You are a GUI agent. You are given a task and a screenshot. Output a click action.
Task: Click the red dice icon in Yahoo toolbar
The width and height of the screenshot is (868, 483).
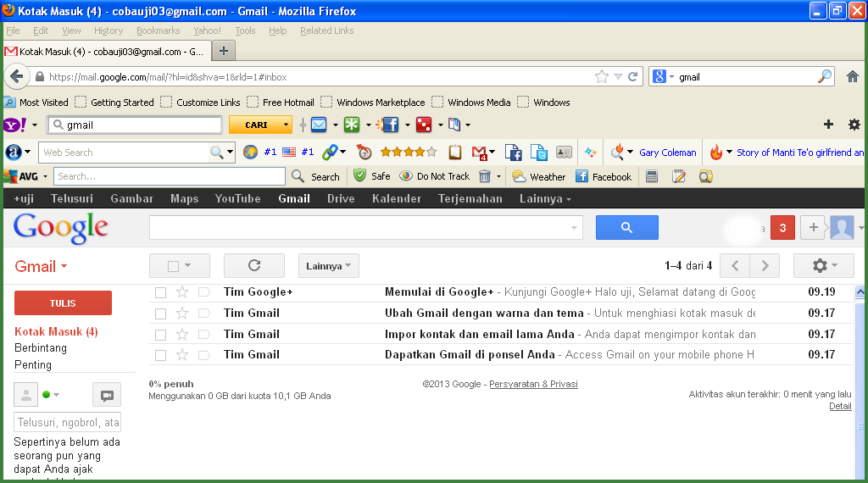click(424, 125)
